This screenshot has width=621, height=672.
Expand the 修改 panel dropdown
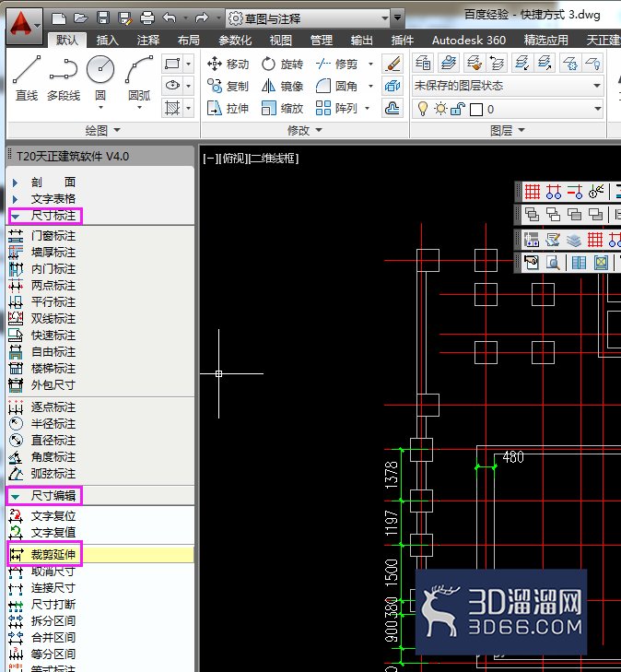click(304, 130)
